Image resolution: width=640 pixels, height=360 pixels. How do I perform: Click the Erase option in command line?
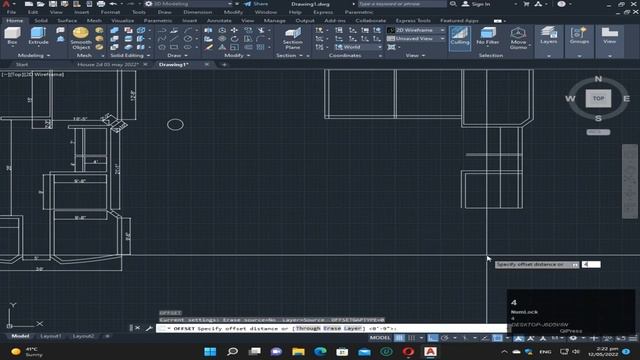(x=332, y=328)
